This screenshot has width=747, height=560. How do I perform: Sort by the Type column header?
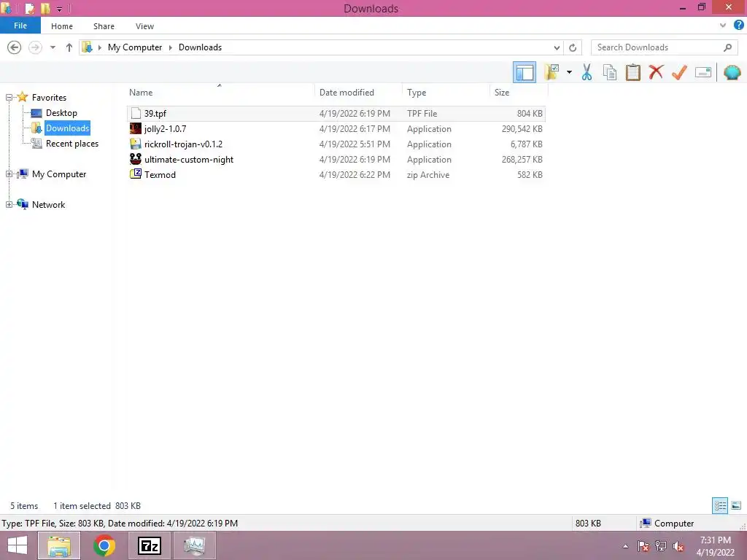click(446, 93)
